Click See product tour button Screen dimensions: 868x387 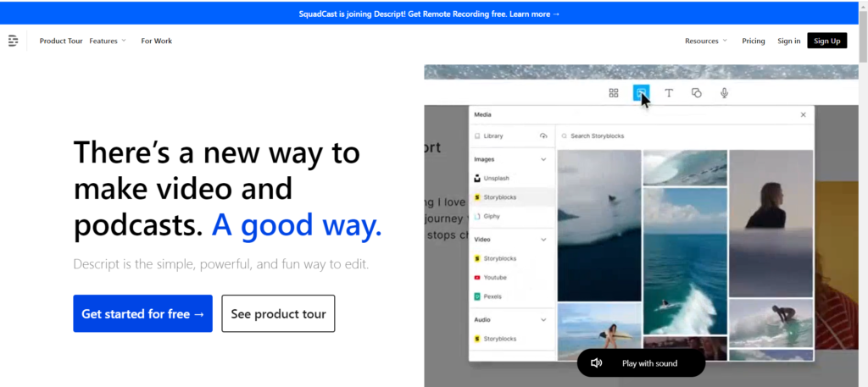coord(278,313)
